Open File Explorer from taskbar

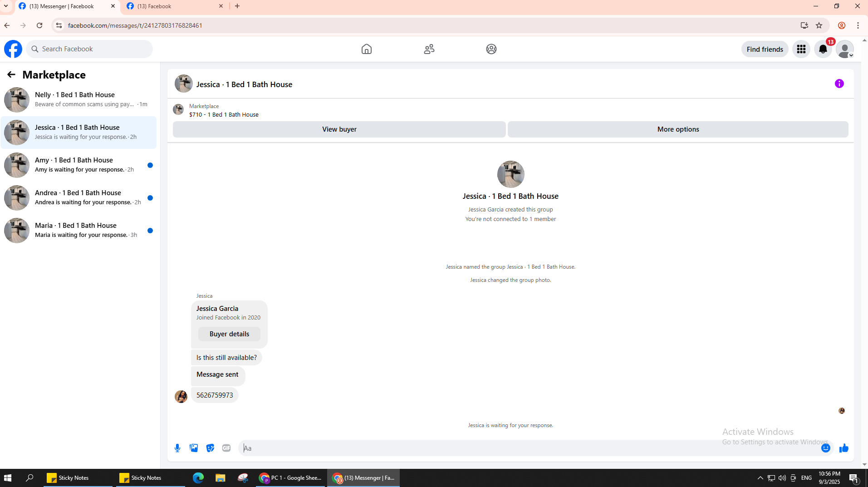tap(221, 478)
